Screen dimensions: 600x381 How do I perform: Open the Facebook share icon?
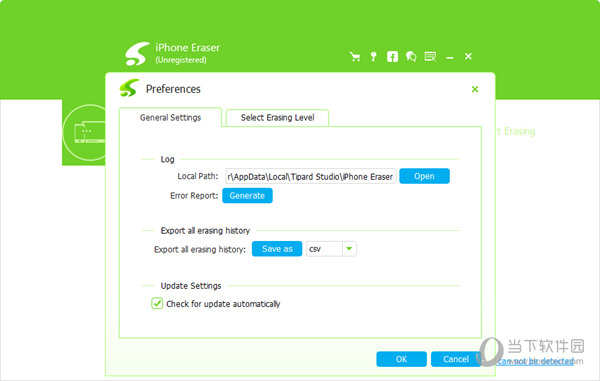(x=392, y=57)
